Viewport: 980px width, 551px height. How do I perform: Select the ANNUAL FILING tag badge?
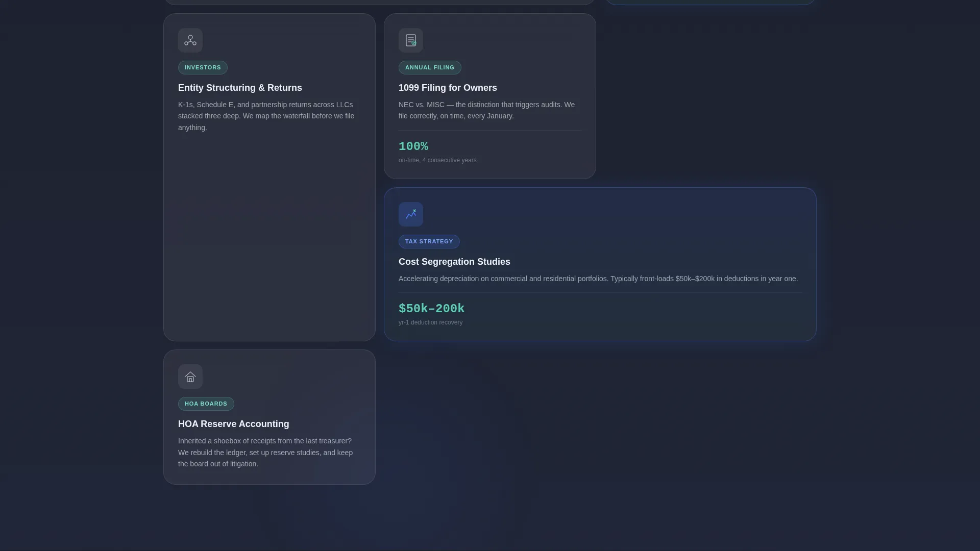430,67
